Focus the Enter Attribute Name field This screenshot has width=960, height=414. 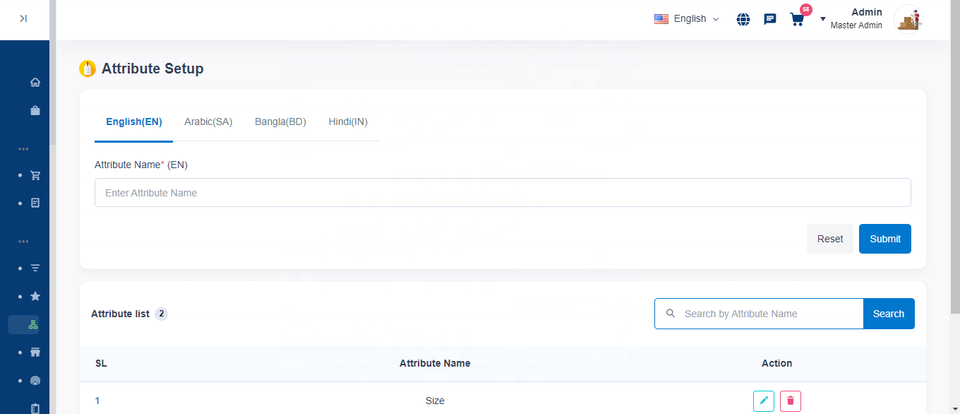pos(503,193)
